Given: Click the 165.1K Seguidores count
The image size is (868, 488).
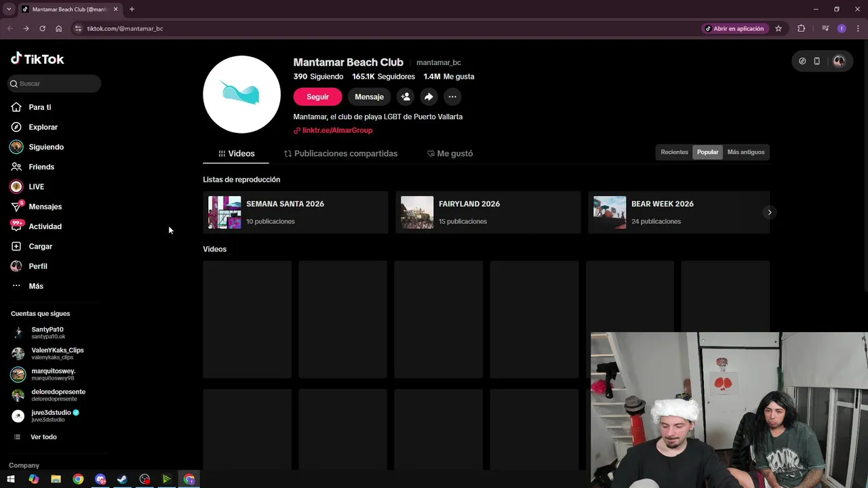Looking at the screenshot, I should tap(383, 77).
